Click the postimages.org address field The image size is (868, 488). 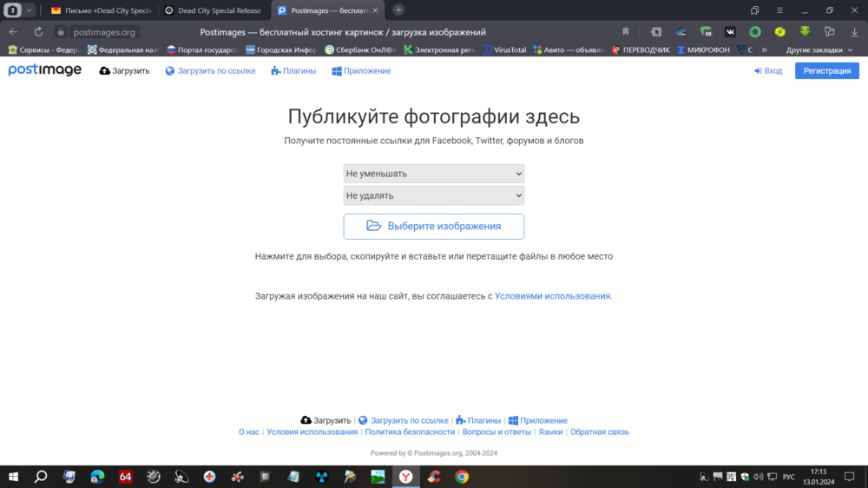[x=104, y=32]
